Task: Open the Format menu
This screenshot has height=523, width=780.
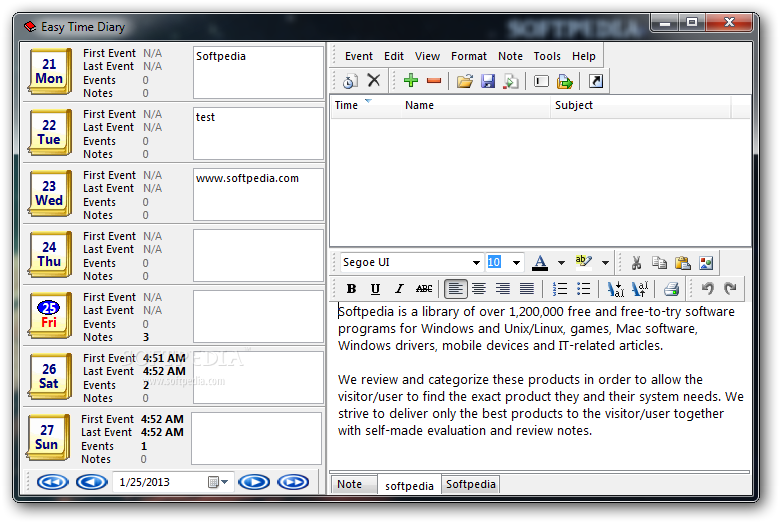Action: pos(469,56)
